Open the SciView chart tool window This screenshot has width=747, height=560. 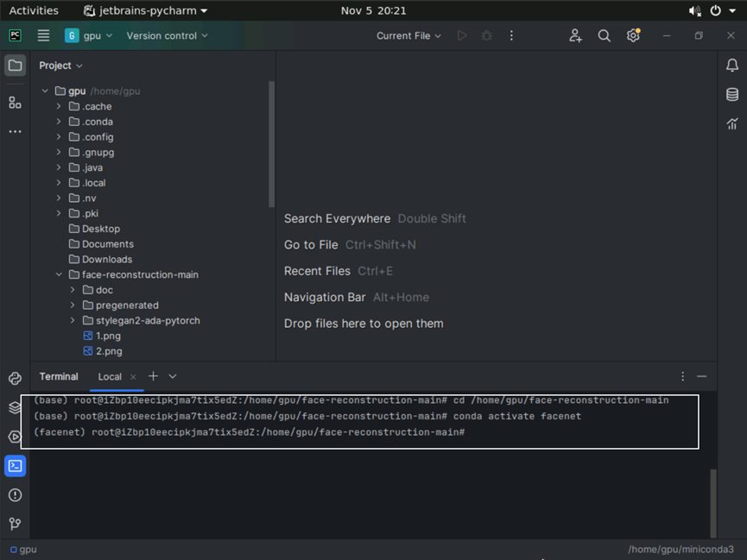coord(732,123)
